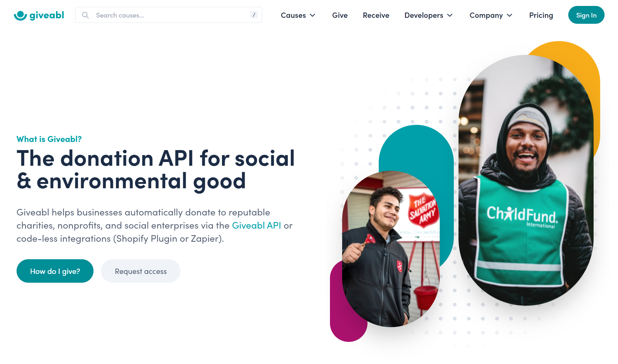The width and height of the screenshot is (618, 364).
Task: Click the Request access button
Action: (140, 271)
